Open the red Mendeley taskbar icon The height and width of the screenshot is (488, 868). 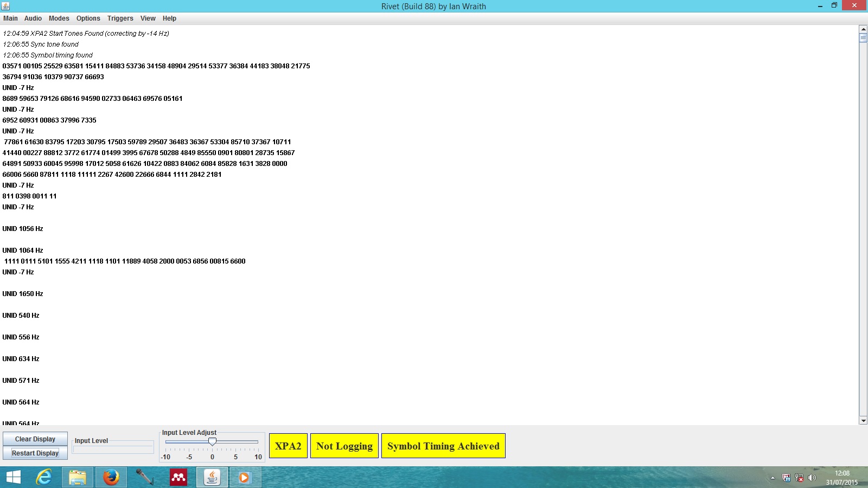pos(178,477)
